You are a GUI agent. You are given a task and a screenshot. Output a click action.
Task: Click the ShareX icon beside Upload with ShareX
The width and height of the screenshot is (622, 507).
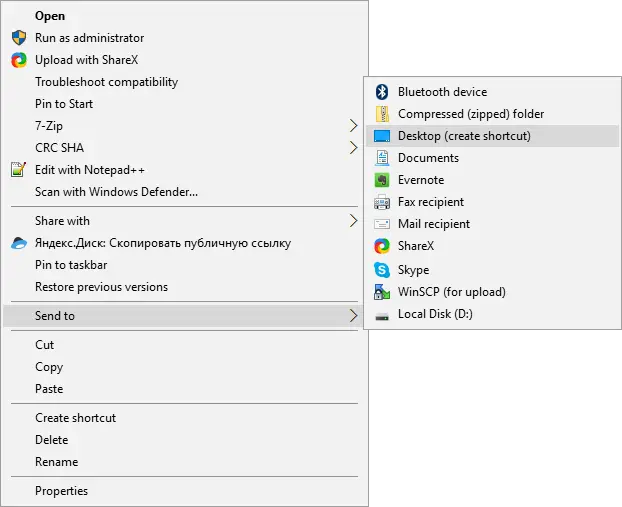pos(19,60)
